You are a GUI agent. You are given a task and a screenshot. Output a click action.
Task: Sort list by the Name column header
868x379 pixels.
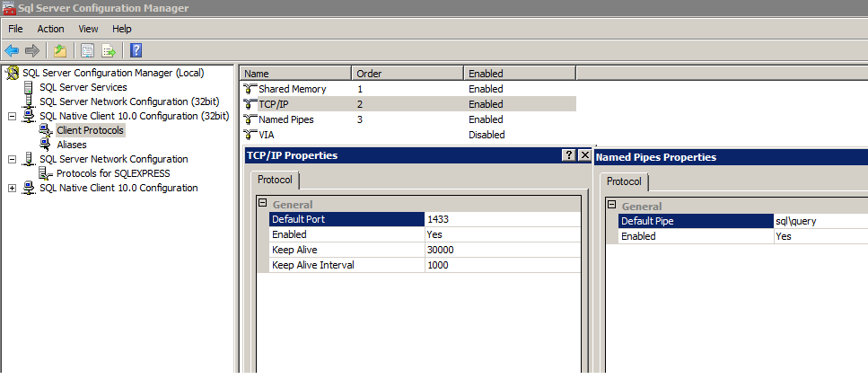(x=295, y=73)
